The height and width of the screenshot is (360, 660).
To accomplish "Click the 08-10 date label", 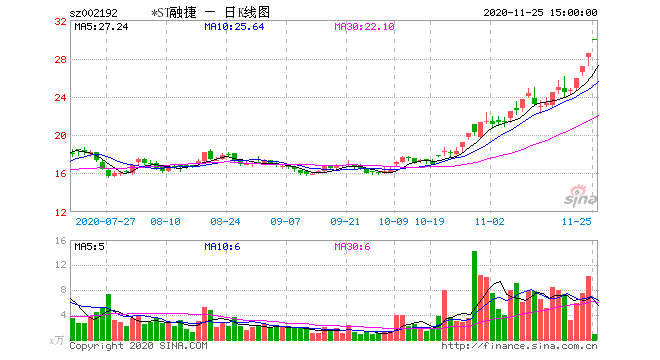I will point(165,221).
